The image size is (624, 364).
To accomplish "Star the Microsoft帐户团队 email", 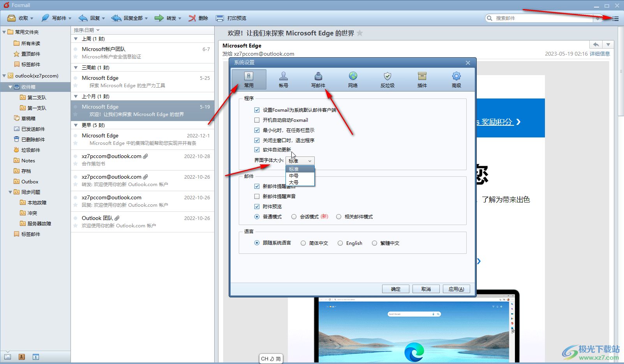I will click(76, 57).
